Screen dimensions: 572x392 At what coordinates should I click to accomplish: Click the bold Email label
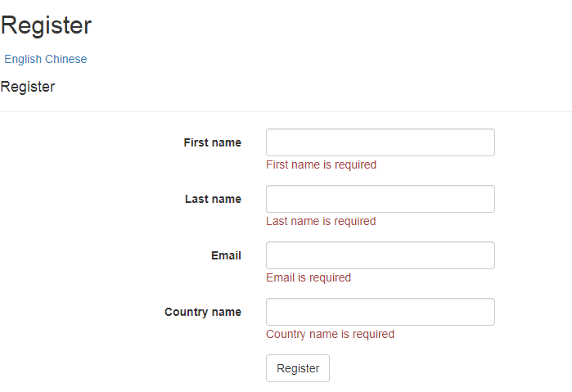226,255
